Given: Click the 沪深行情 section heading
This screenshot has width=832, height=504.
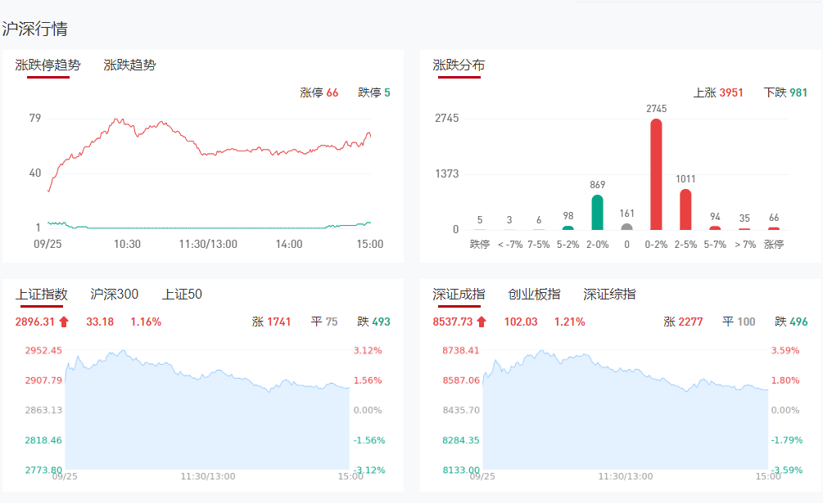Looking at the screenshot, I should coord(35,29).
